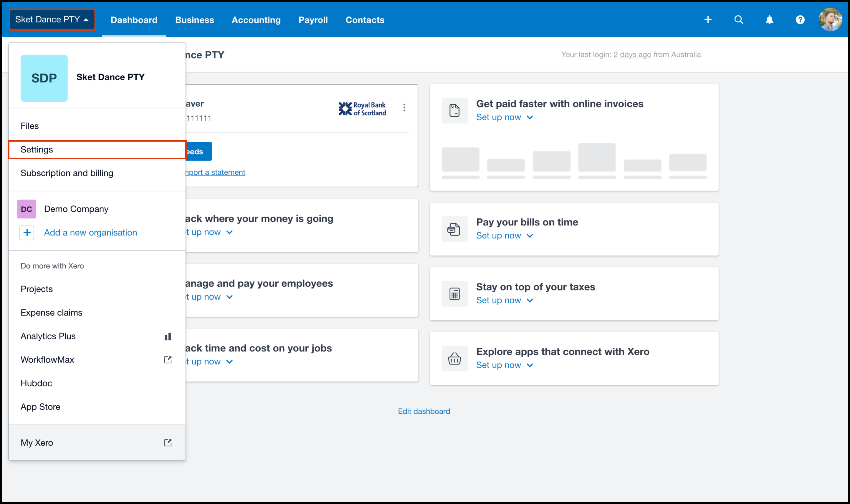This screenshot has width=850, height=504.
Task: Click the bank account three-dot menu icon
Action: pyautogui.click(x=404, y=108)
